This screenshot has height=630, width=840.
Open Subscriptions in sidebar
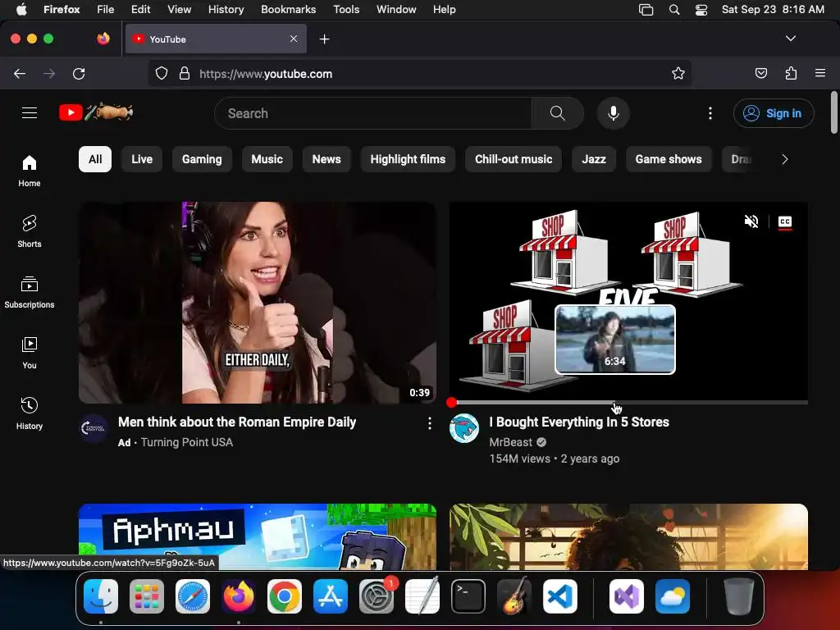[x=30, y=292]
